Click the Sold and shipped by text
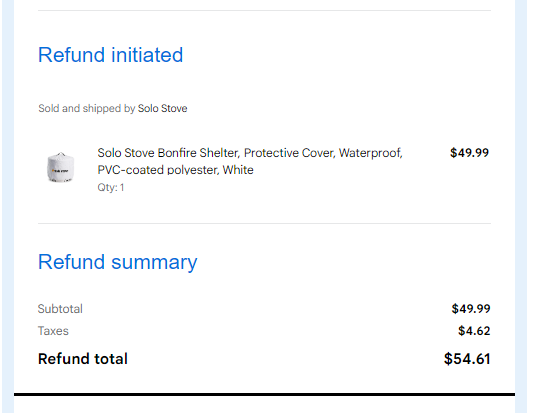This screenshot has width=534, height=413. [x=87, y=108]
